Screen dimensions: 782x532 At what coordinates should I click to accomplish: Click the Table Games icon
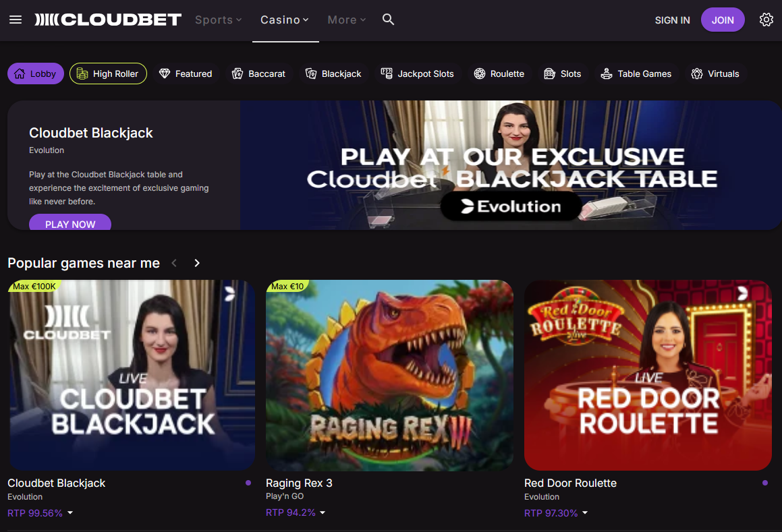click(607, 73)
